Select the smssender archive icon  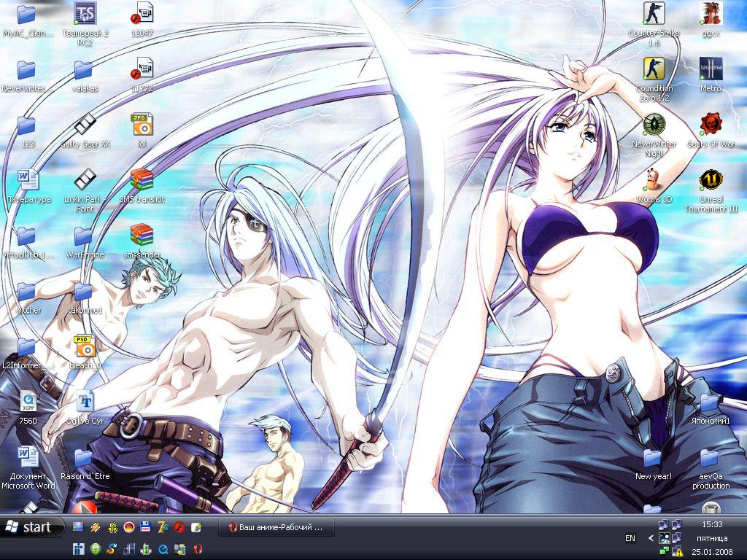[142, 241]
